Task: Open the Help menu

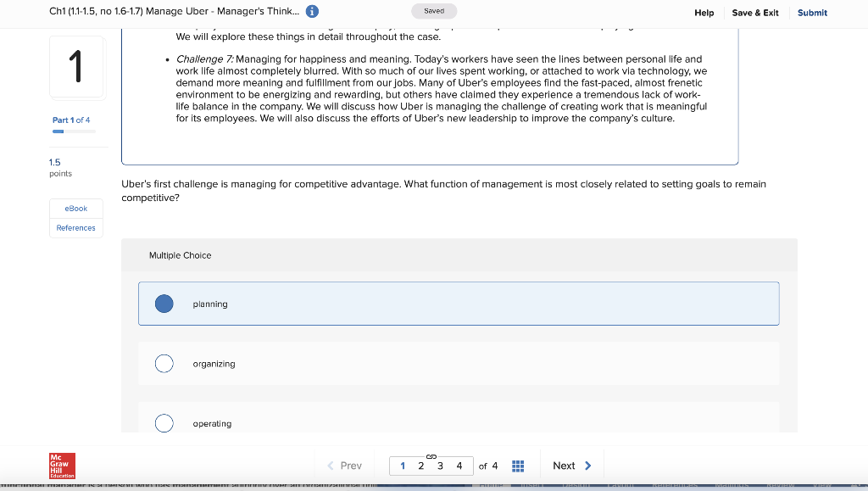Action: pos(704,14)
